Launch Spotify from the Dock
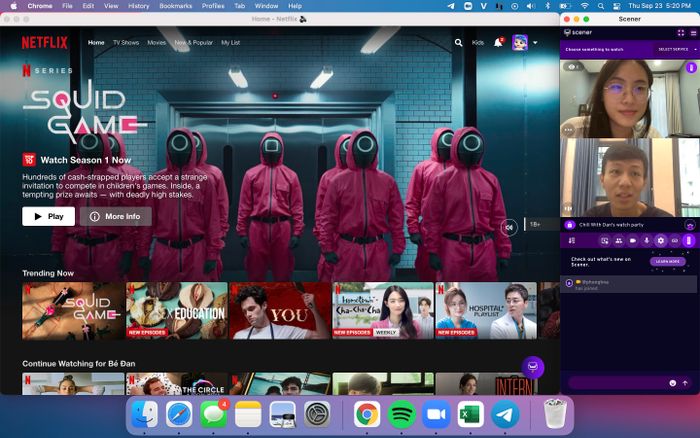The width and height of the screenshot is (700, 438). [x=401, y=414]
